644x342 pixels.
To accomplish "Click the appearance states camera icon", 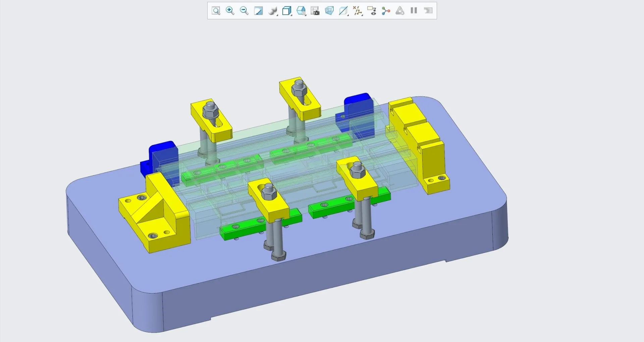I will click(x=315, y=11).
